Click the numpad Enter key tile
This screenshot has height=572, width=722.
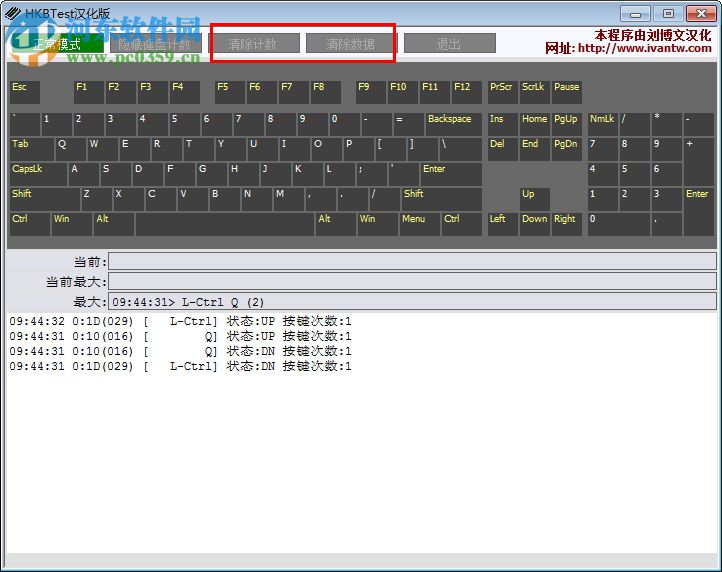(699, 211)
